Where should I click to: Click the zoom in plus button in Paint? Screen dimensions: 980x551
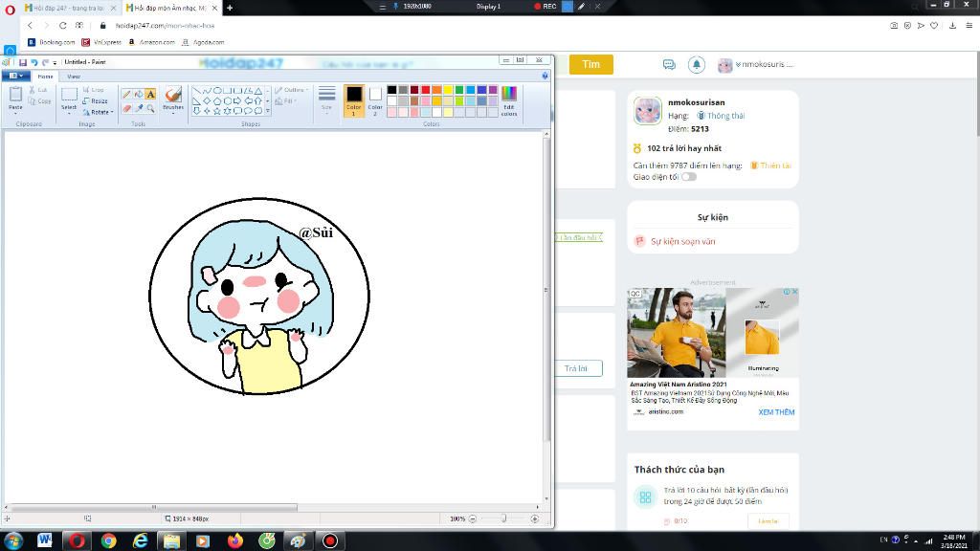(534, 518)
